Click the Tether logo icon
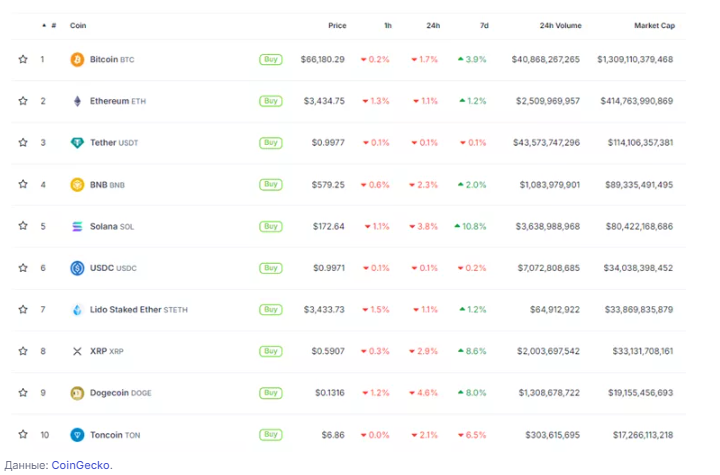720x475 pixels. (x=77, y=143)
